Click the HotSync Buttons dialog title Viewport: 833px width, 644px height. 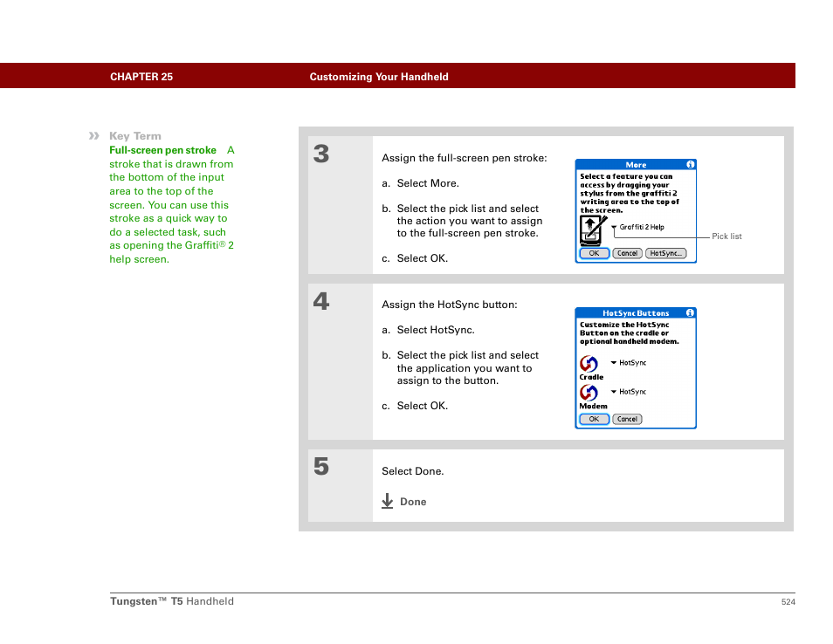pyautogui.click(x=636, y=313)
